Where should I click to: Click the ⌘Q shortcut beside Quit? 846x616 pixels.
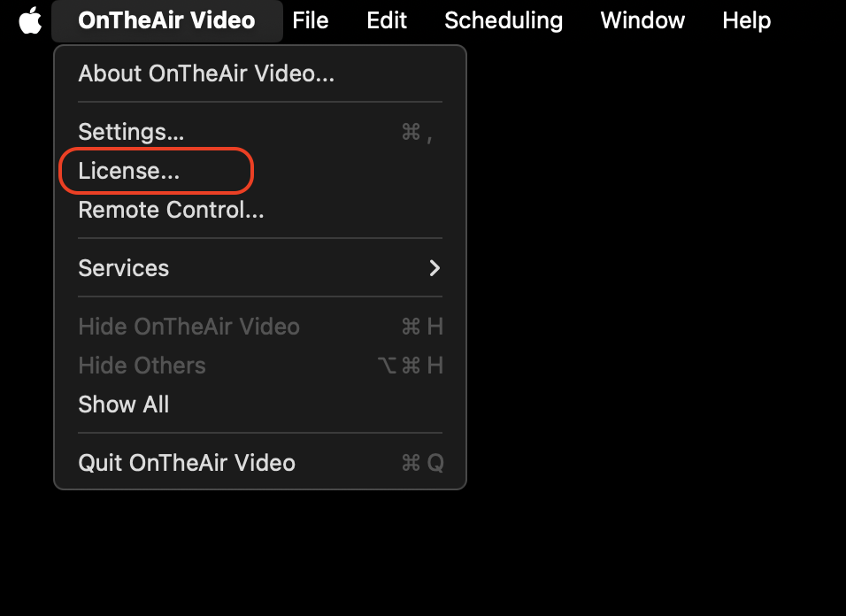click(x=422, y=463)
